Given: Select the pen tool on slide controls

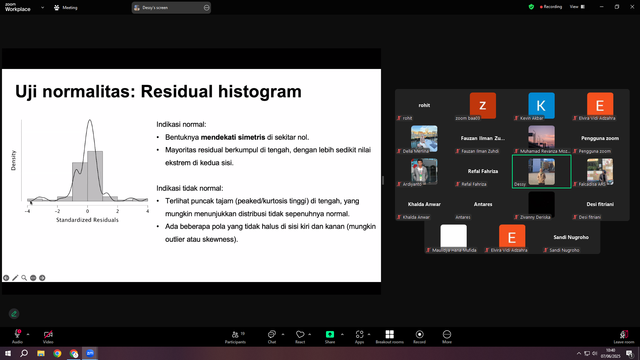Looking at the screenshot, I should pos(15,278).
